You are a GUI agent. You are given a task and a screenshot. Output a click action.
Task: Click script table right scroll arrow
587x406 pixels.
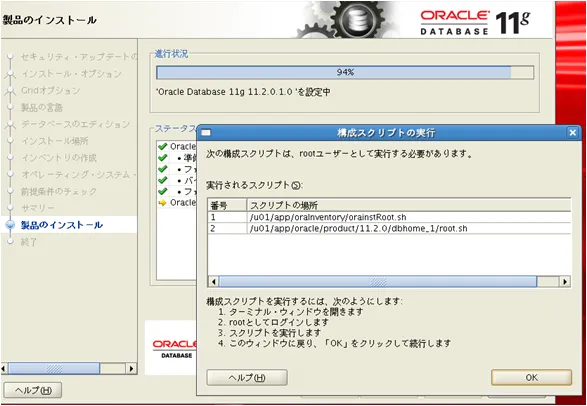click(x=565, y=281)
